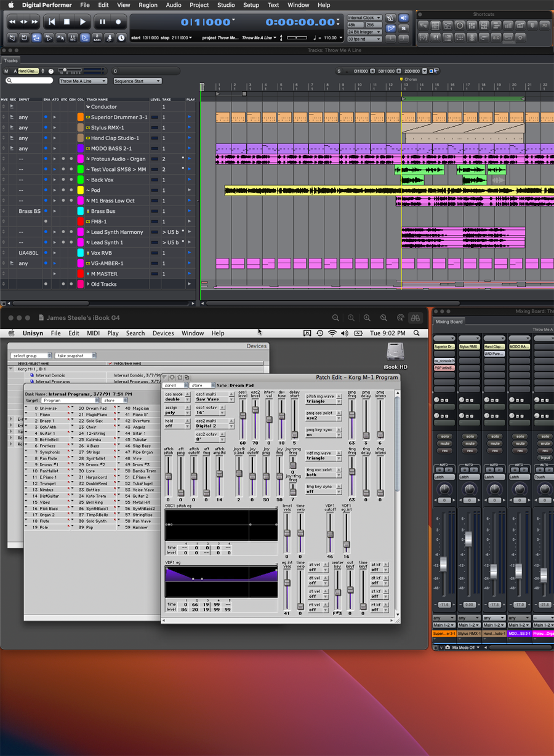Open the Region menu
The width and height of the screenshot is (554, 756).
coord(148,5)
